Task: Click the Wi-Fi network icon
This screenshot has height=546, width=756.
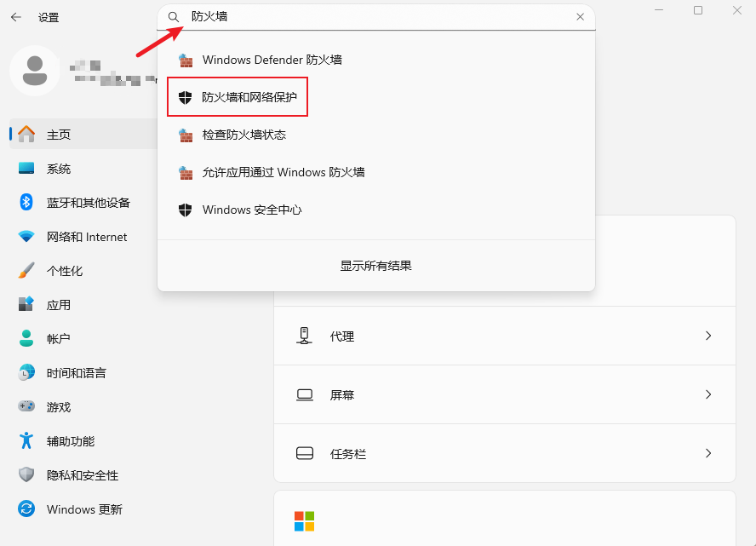Action: click(26, 236)
